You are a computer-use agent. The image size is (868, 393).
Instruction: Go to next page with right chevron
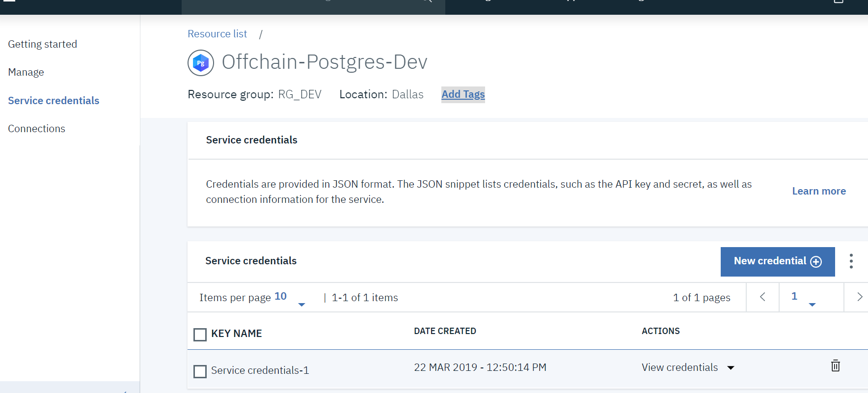click(x=859, y=297)
